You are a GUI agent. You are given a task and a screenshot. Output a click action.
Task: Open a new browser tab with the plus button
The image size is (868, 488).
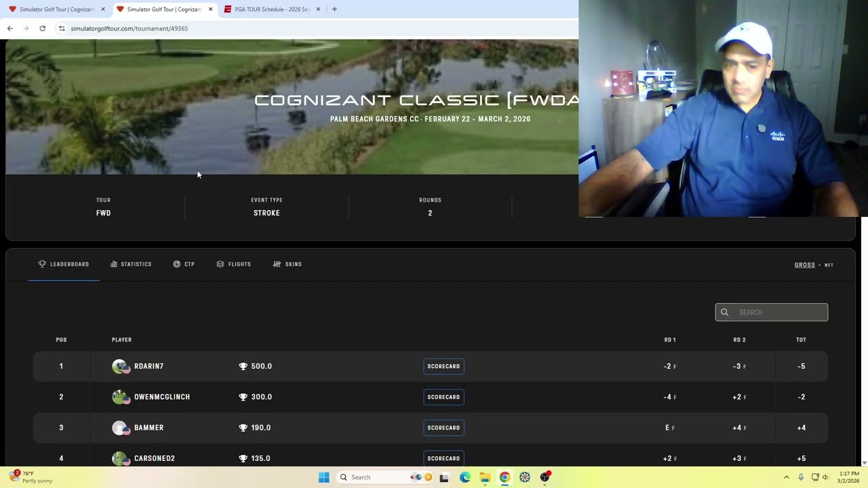point(334,9)
